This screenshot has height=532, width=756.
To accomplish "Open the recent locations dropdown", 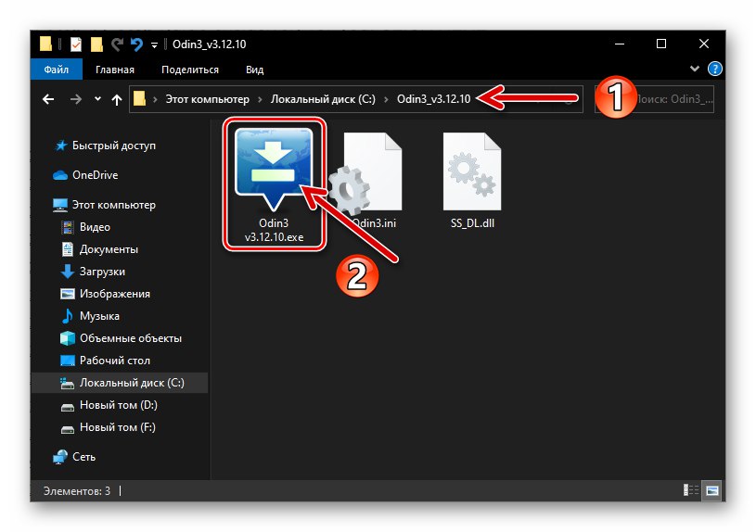I will 98,99.
